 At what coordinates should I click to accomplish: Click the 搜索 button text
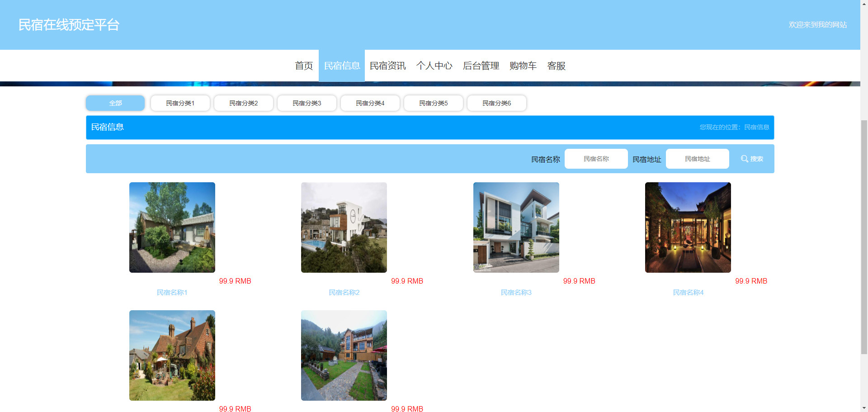(x=757, y=159)
